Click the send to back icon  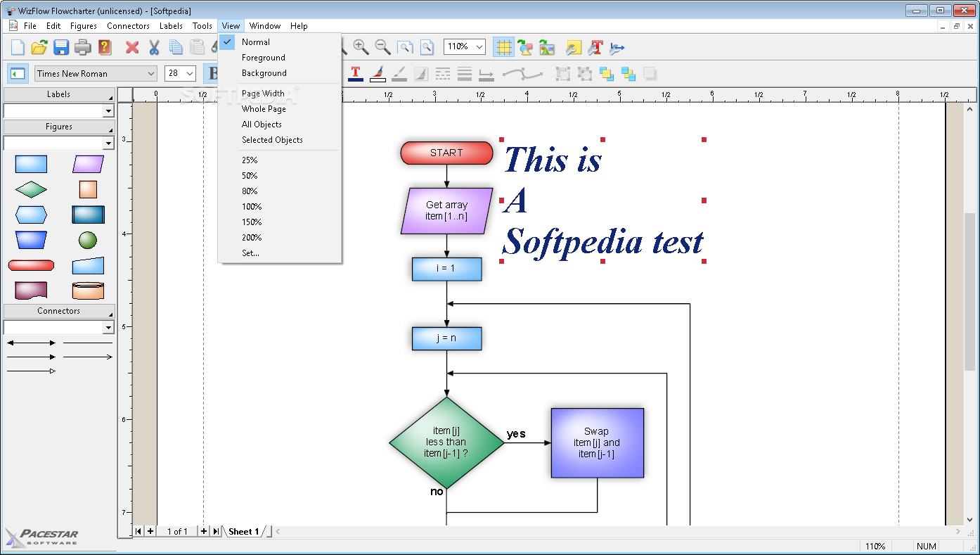pos(628,73)
